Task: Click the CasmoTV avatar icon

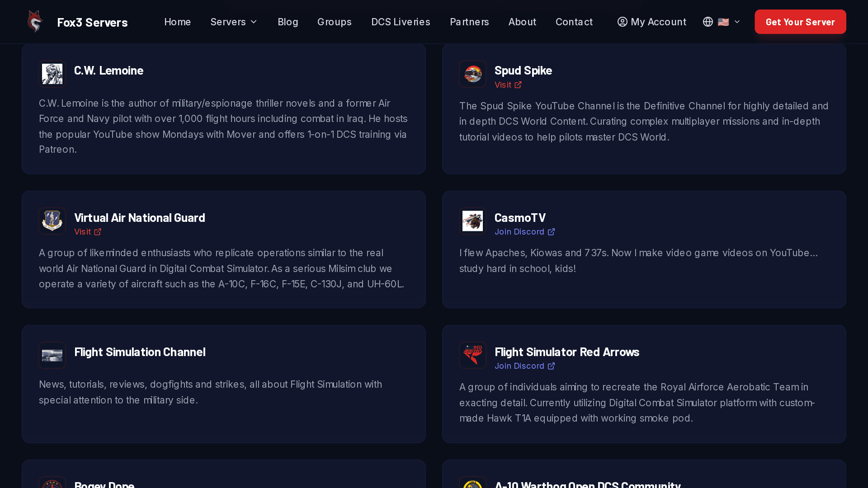Action: [x=473, y=221]
